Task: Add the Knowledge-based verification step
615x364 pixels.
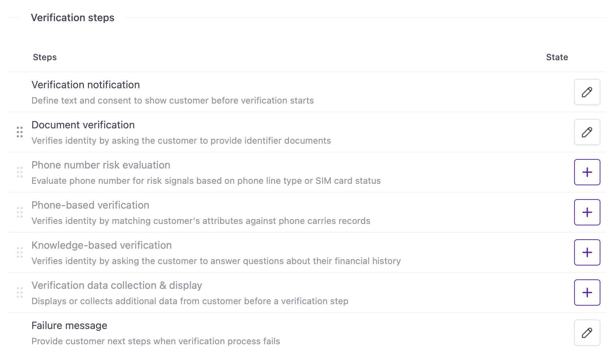Action: [x=587, y=252]
